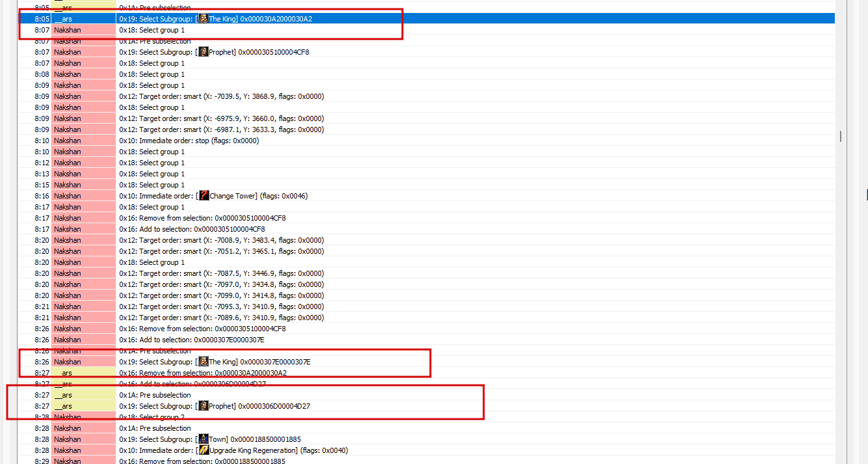This screenshot has width=868, height=464.
Task: Click the Nakshan player cell in the stop order row
Action: coord(83,141)
